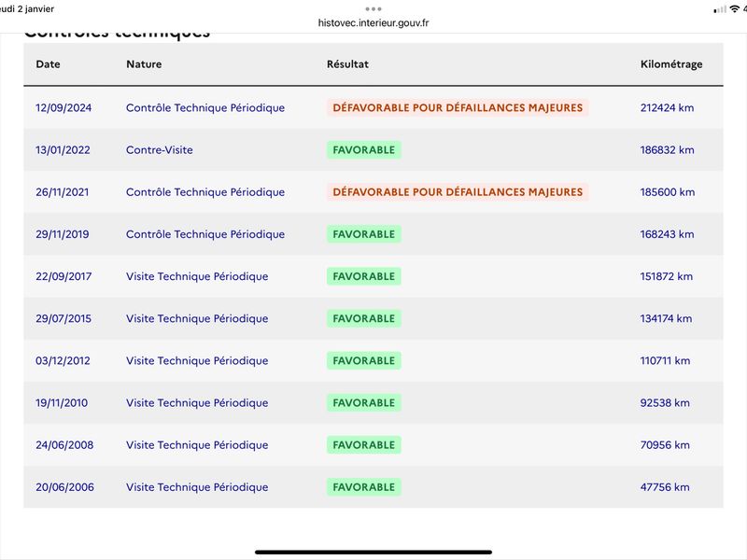Image resolution: width=747 pixels, height=560 pixels.
Task: Tap the home indicator bar at bottom
Action: (373, 553)
